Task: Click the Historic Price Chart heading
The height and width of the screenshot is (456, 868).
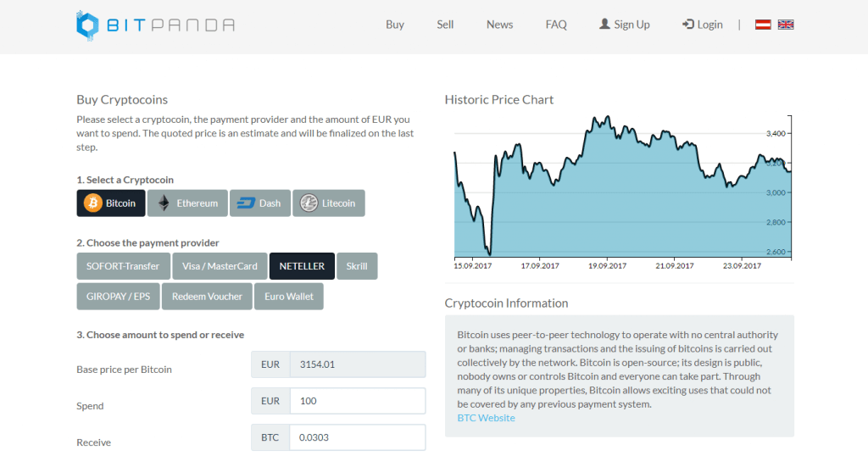Action: [x=498, y=100]
